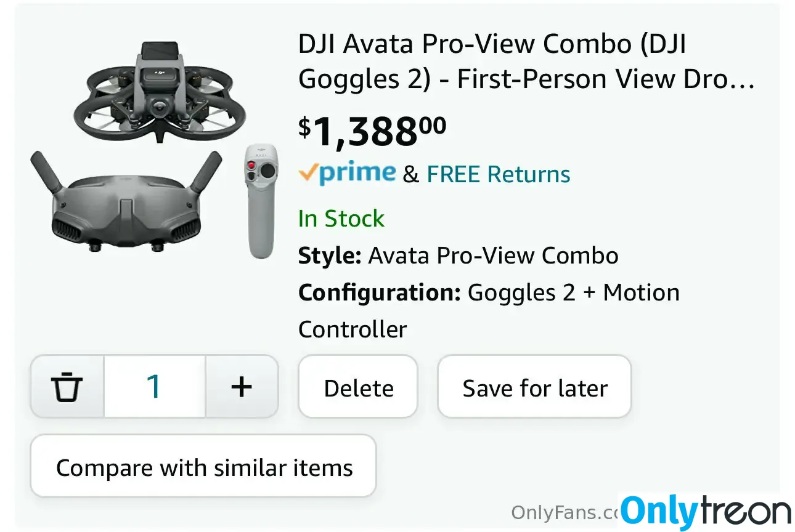Click the Save for later button
The width and height of the screenshot is (795, 532).
point(534,387)
